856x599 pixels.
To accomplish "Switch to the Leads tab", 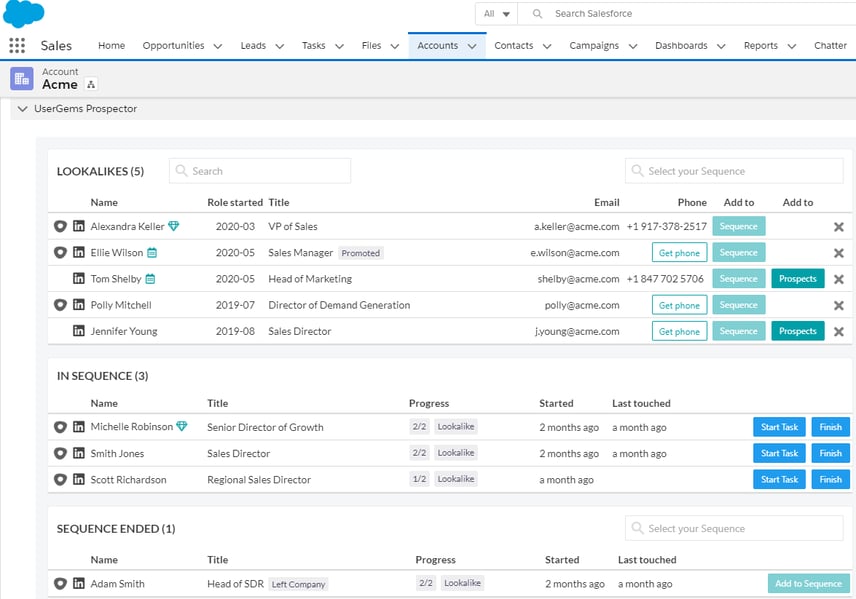I will [x=253, y=45].
